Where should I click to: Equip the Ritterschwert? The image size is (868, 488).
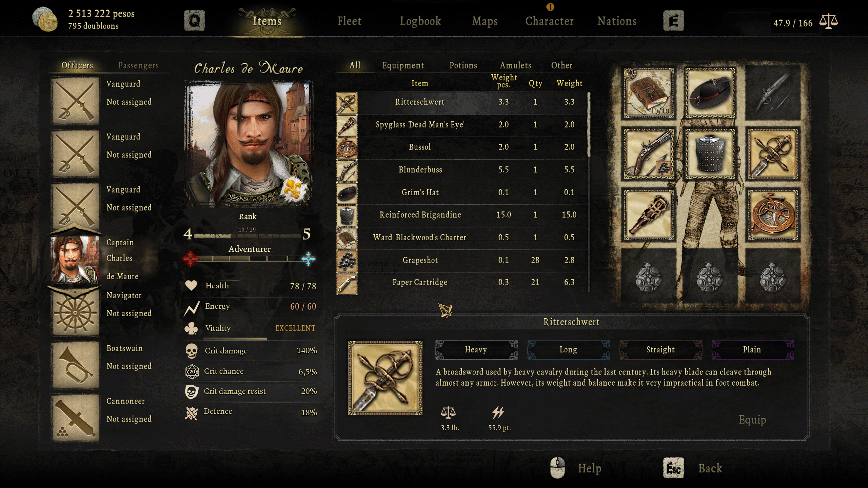tap(752, 420)
